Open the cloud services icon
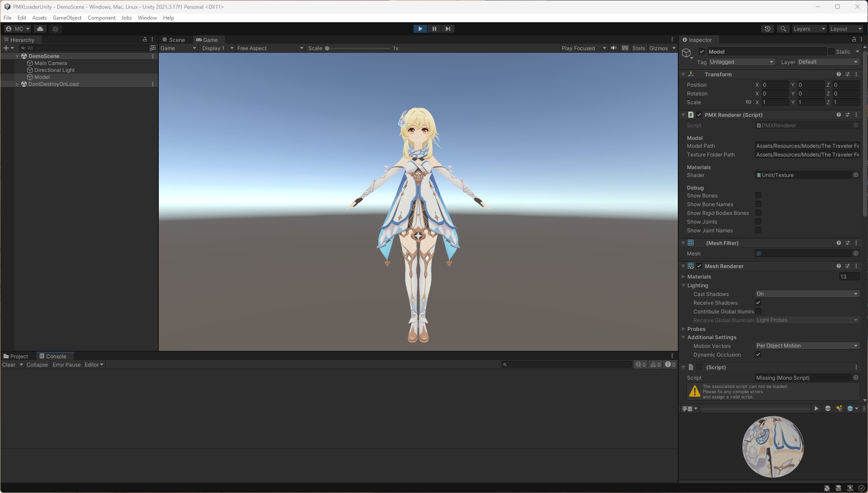 tap(40, 29)
